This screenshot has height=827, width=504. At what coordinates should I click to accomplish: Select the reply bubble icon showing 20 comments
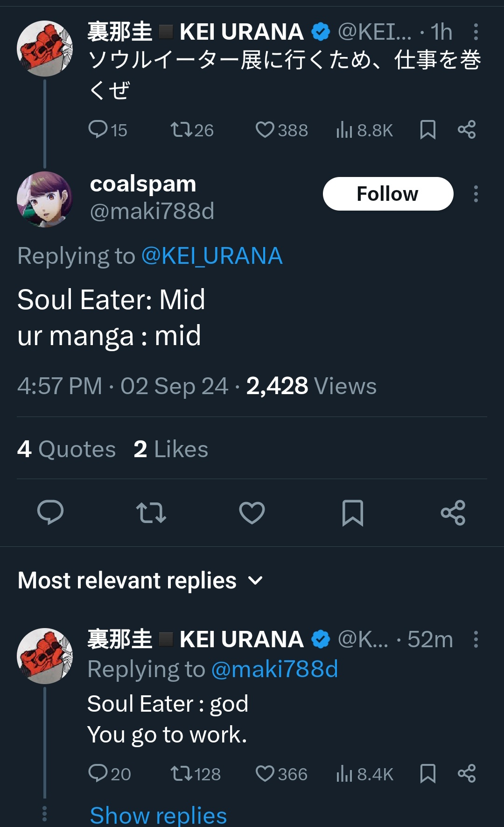99,774
